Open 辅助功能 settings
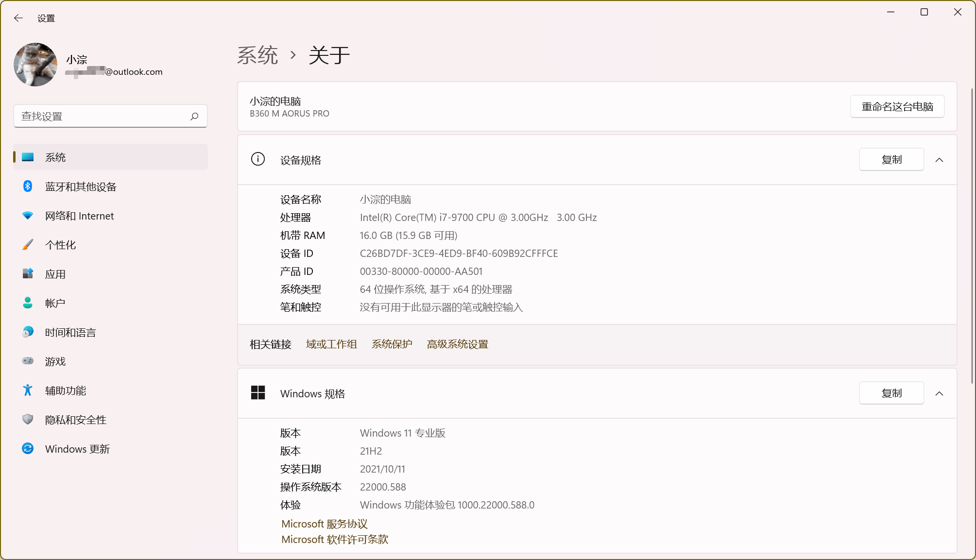 [65, 390]
